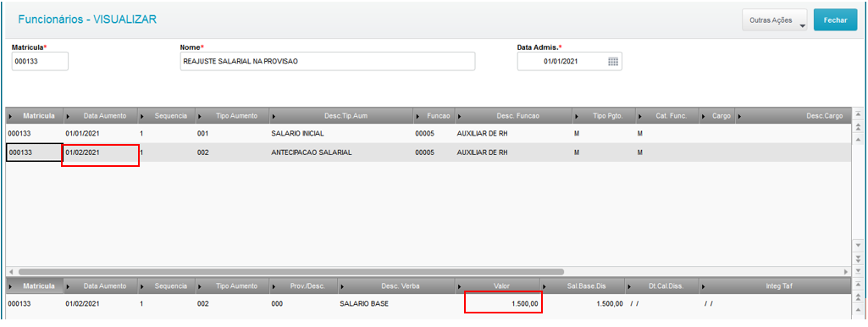The width and height of the screenshot is (868, 327).
Task: Select the SALARIO INICIAL row cell
Action: (x=297, y=134)
